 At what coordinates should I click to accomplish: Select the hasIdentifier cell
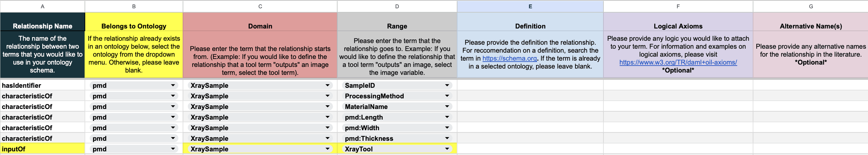(43, 85)
